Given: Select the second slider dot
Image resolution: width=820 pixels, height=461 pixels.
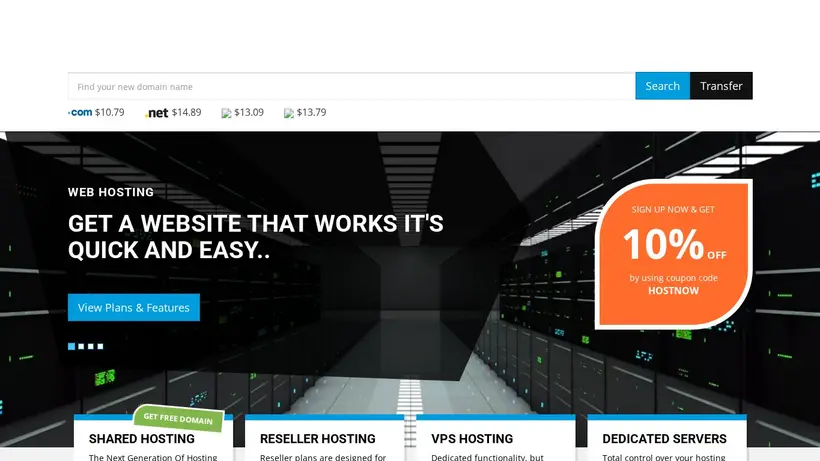Looking at the screenshot, I should pyautogui.click(x=81, y=346).
